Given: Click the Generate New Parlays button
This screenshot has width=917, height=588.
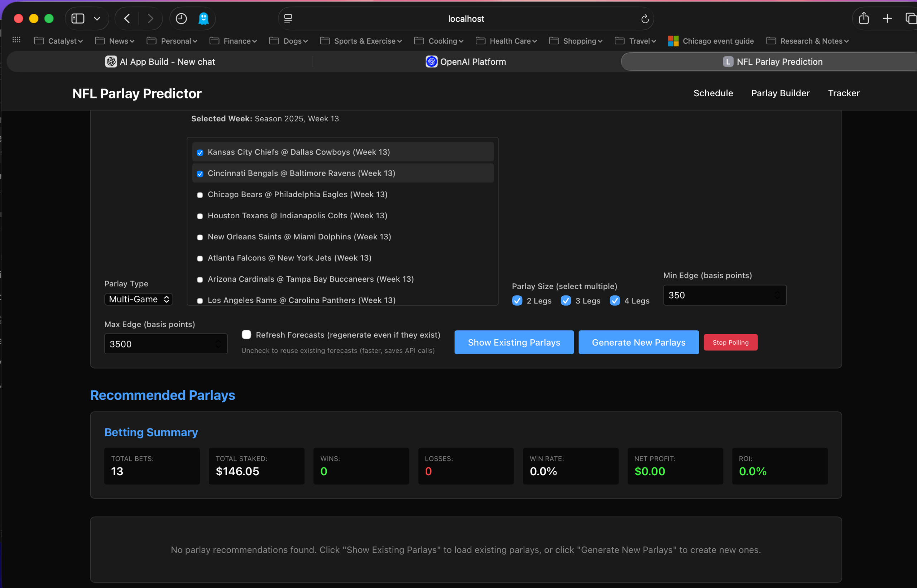Looking at the screenshot, I should click(x=638, y=342).
